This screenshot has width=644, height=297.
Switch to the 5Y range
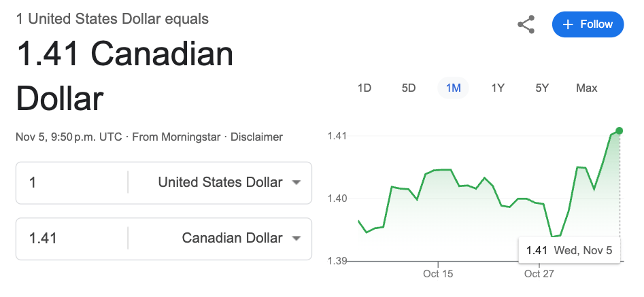coord(542,88)
